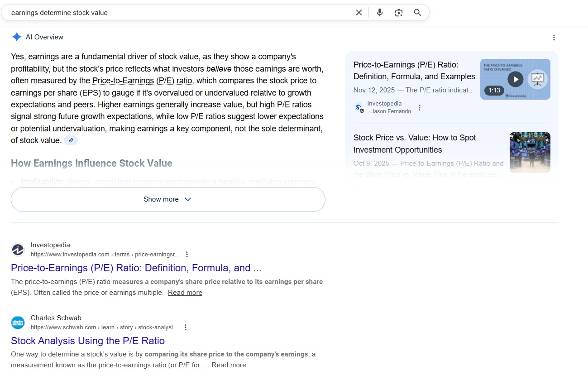The image size is (588, 380).
Task: Click the Investopedia URL breadcrumb text
Action: tap(105, 255)
